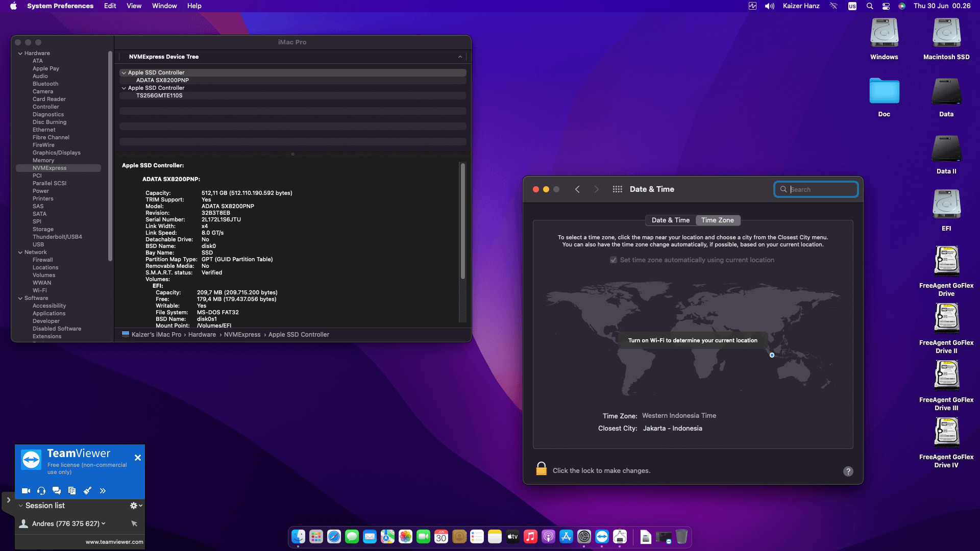The image size is (980, 551).
Task: Click the volume icon in menu bar
Action: point(770,6)
